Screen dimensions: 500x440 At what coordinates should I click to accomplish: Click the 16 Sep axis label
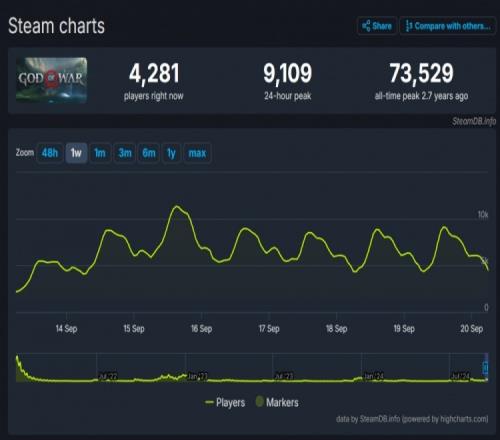point(201,329)
